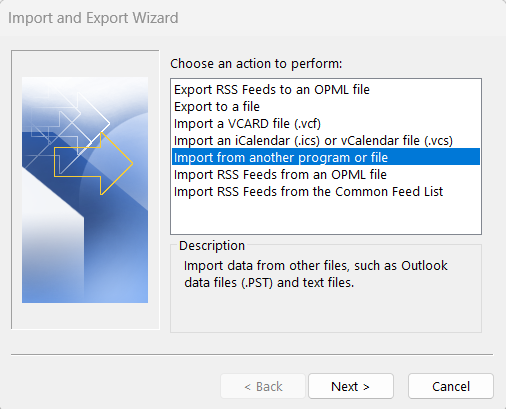This screenshot has height=409, width=506.
Task: Click the horizontal separator above the buttons
Action: [x=252, y=354]
